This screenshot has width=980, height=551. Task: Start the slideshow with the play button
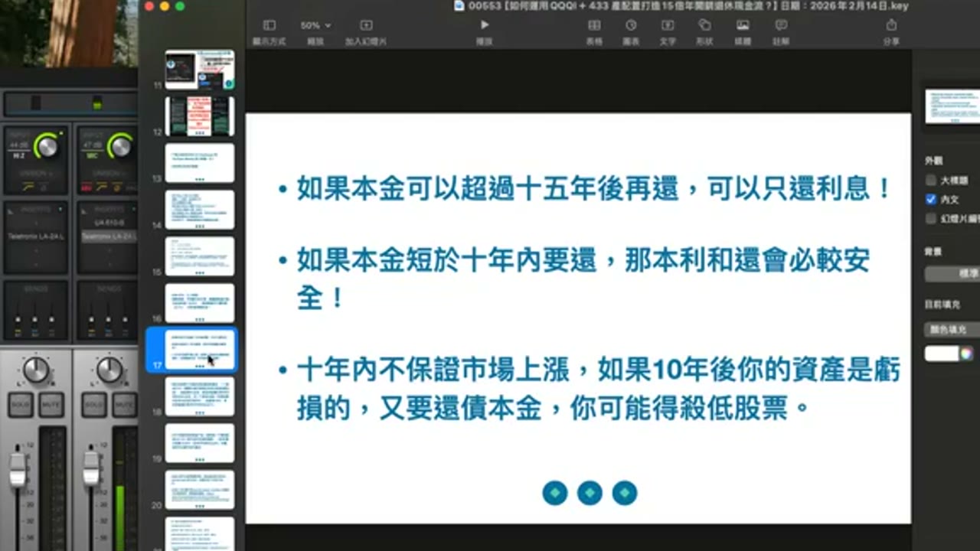coord(484,25)
